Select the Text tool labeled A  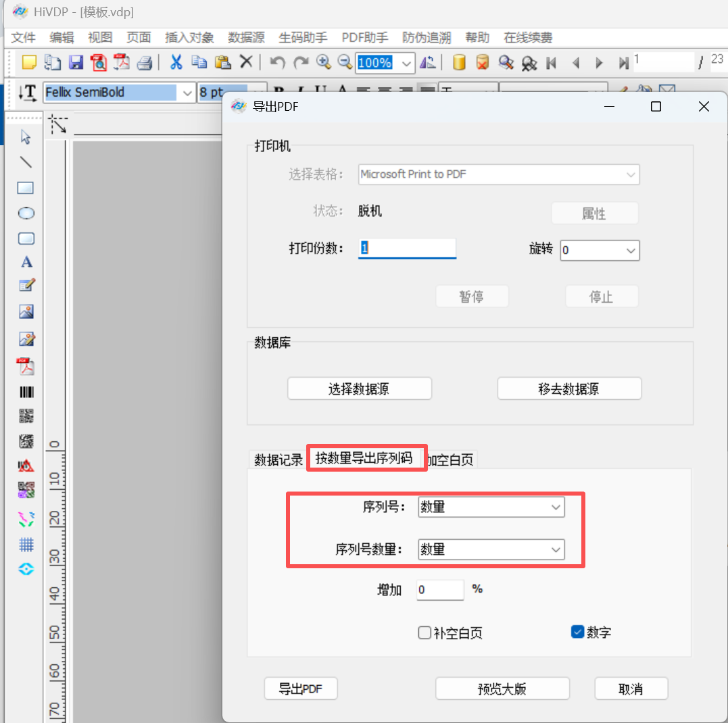pyautogui.click(x=26, y=262)
